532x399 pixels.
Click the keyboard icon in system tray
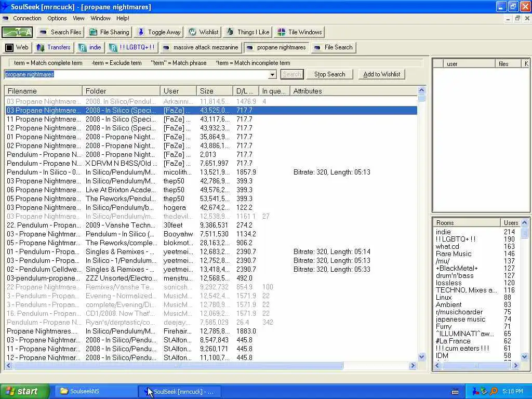(x=455, y=392)
